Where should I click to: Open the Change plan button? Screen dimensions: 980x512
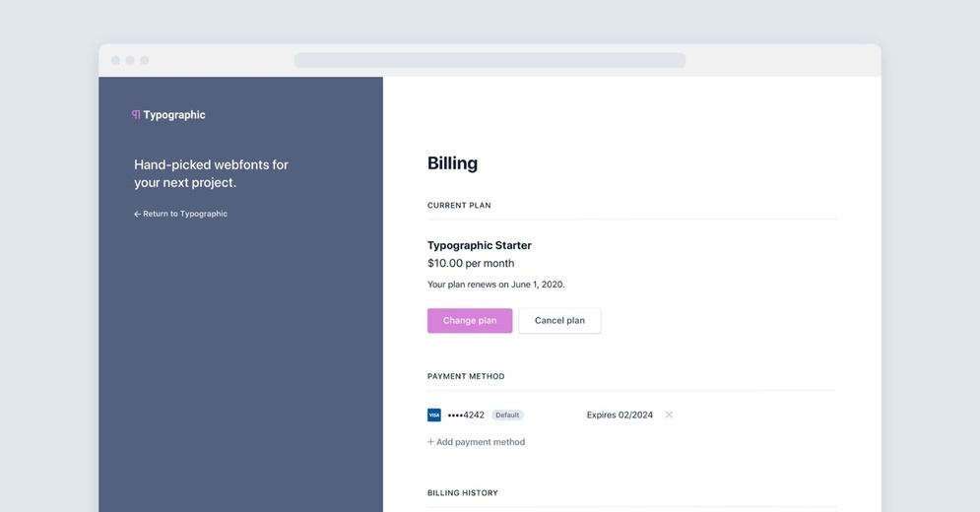(470, 320)
